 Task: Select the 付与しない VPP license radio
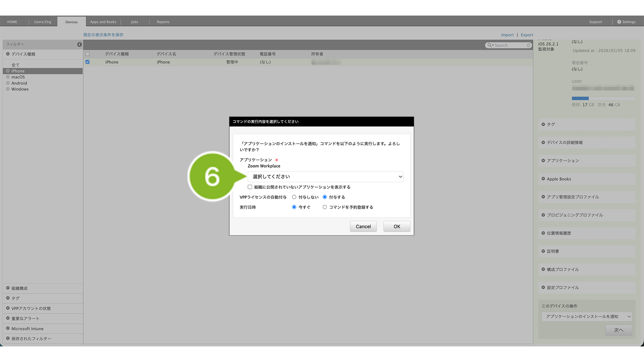294,197
